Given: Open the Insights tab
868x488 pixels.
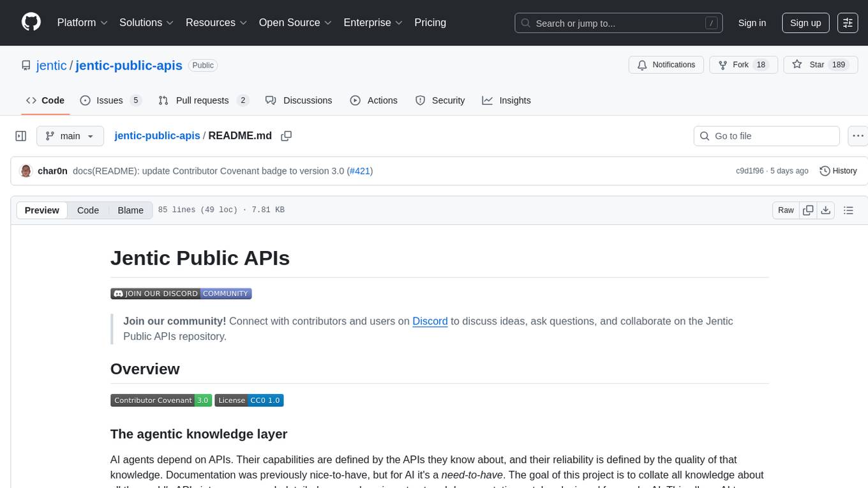Looking at the screenshot, I should [507, 100].
